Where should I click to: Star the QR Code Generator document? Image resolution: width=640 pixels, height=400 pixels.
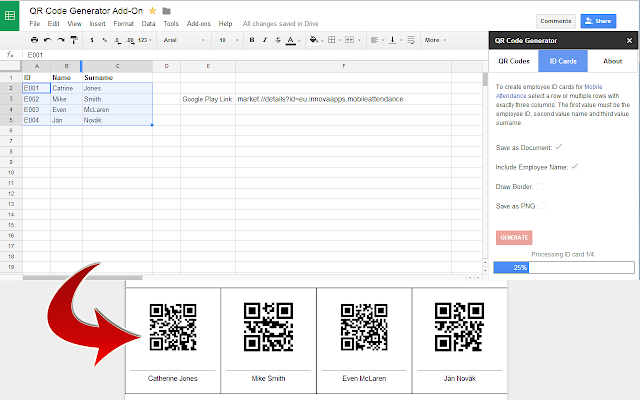(152, 11)
